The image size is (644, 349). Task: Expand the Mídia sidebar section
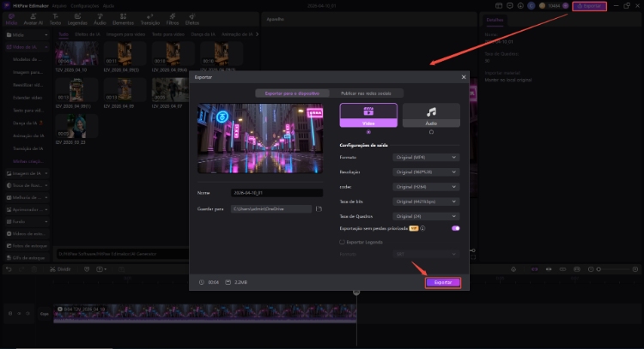(x=27, y=35)
